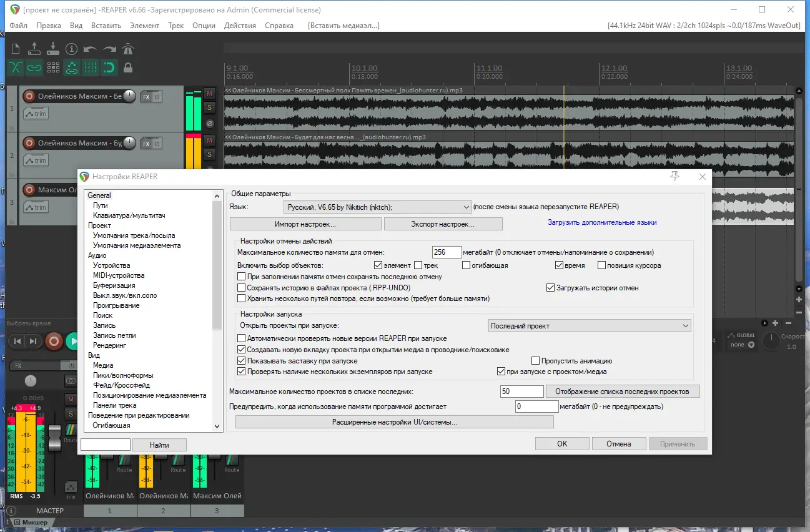Uncheck the 'Показывать заставку при запуске' checkbox
The image size is (810, 532).
242,361
